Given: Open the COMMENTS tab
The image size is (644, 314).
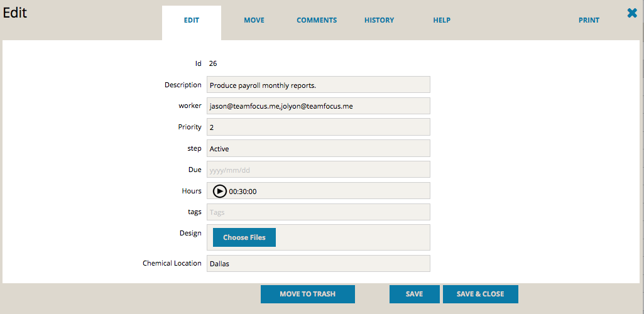Looking at the screenshot, I should tap(317, 20).
